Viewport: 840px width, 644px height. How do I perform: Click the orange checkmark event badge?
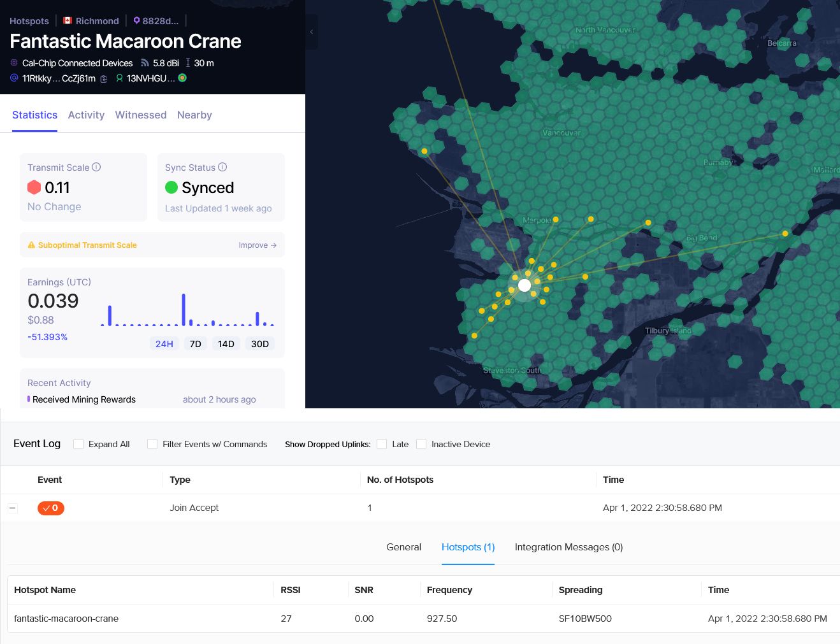(51, 508)
